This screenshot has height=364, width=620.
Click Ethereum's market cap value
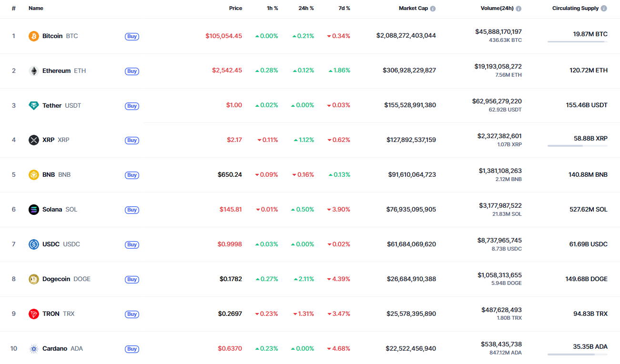coord(409,71)
